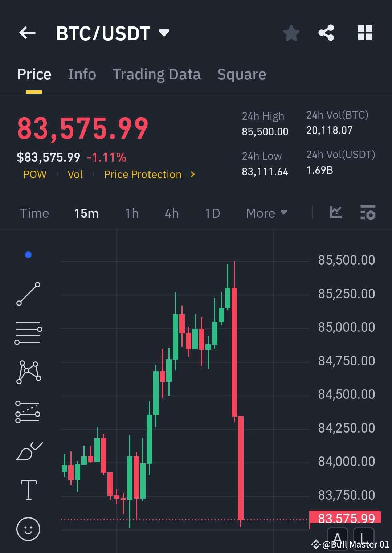Switch the chart style using the chart icon

[x=335, y=213]
